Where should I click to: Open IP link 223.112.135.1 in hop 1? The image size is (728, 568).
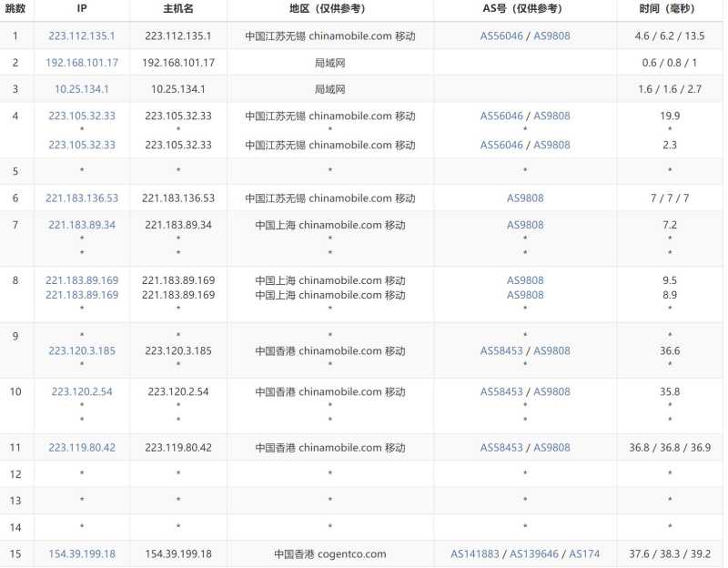[x=82, y=36]
